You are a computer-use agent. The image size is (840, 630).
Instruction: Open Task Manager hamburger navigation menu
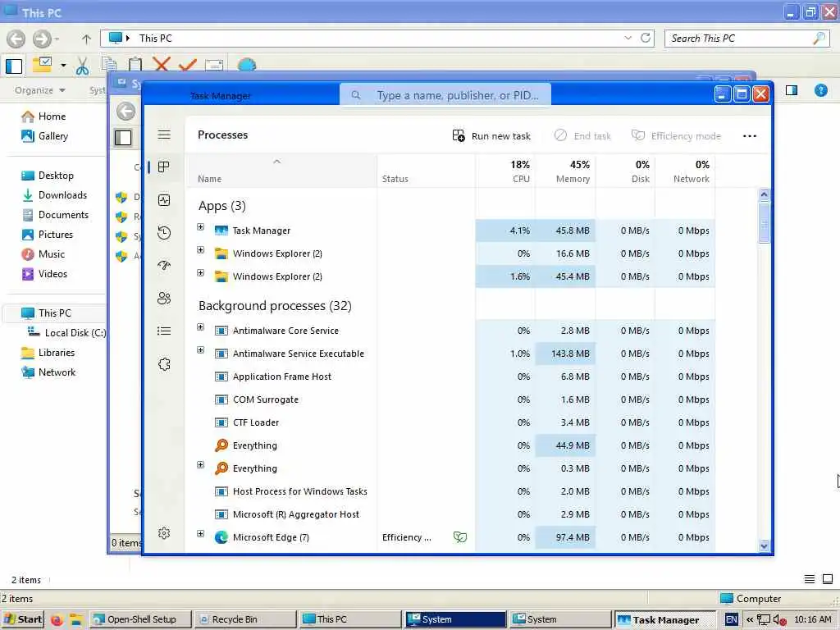click(x=164, y=135)
